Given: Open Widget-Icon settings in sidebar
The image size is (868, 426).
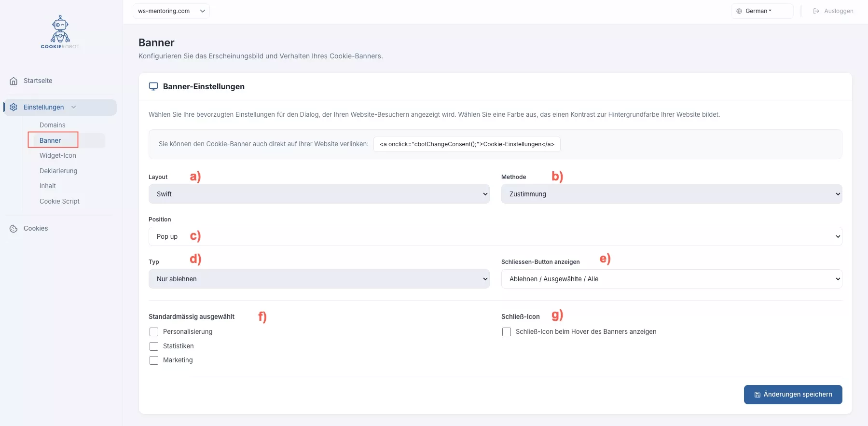Looking at the screenshot, I should [58, 155].
